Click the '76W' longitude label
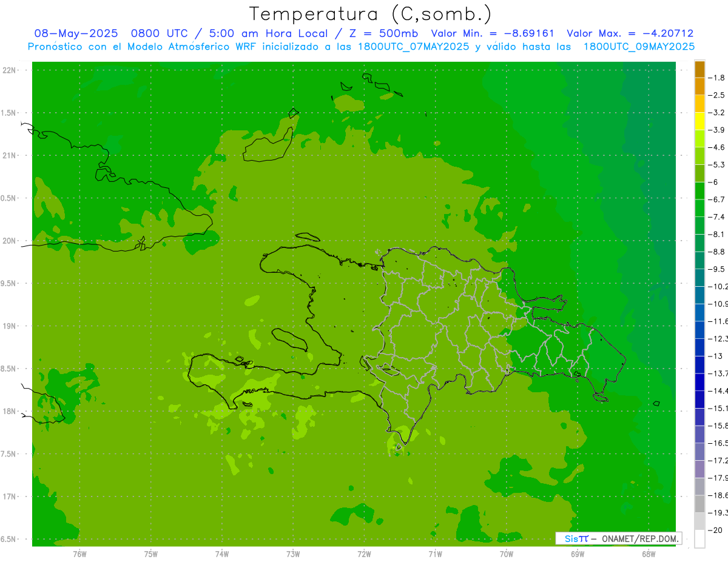Viewport: 728px width, 562px height. pyautogui.click(x=79, y=554)
